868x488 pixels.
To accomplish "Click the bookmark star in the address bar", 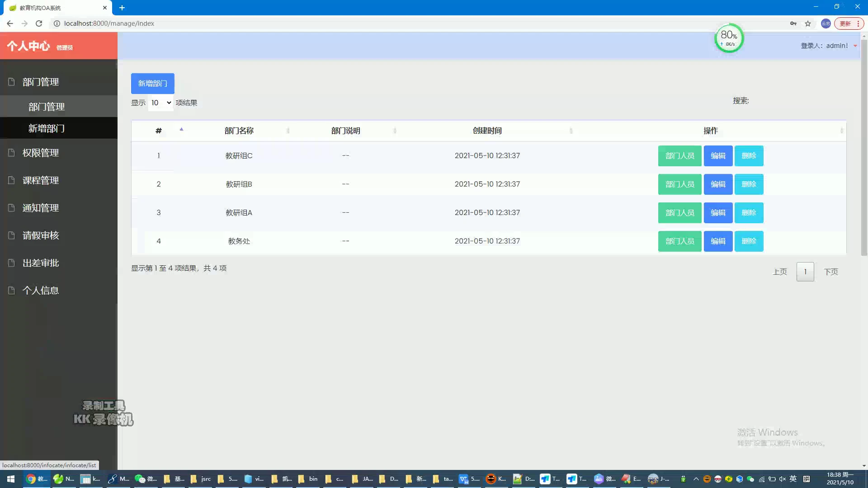I will (808, 23).
